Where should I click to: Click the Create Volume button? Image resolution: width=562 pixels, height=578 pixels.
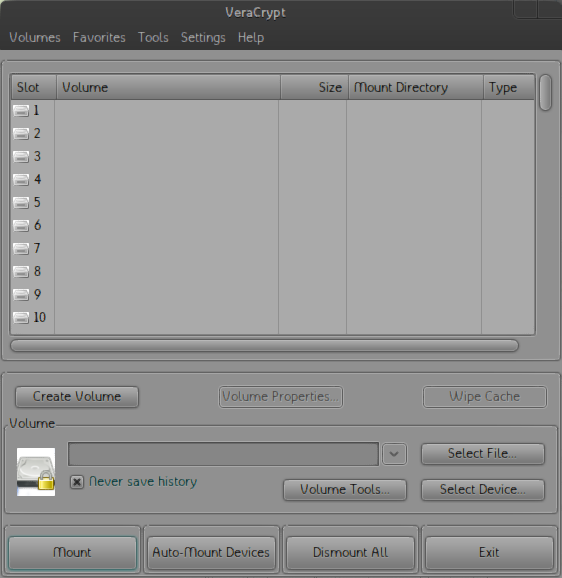point(77,397)
